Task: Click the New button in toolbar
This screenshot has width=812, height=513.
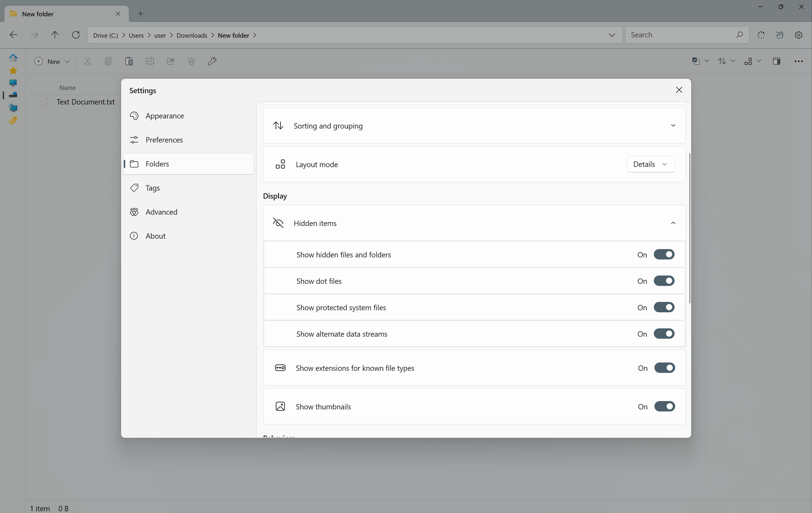Action: click(52, 61)
